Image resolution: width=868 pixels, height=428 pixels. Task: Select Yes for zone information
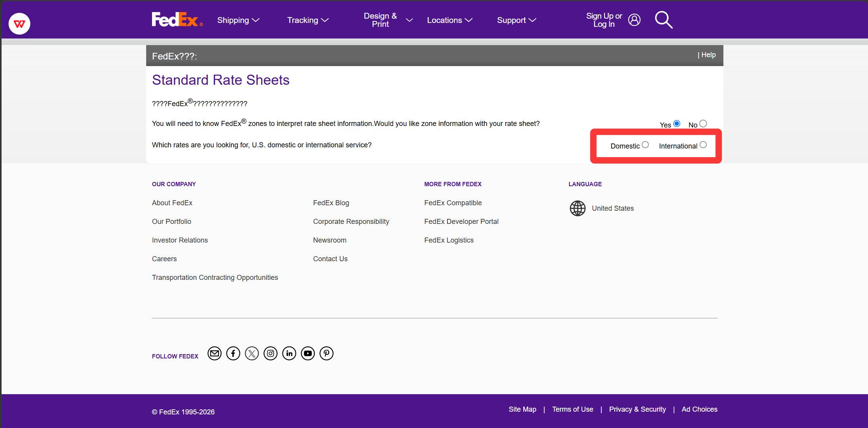[x=677, y=124]
